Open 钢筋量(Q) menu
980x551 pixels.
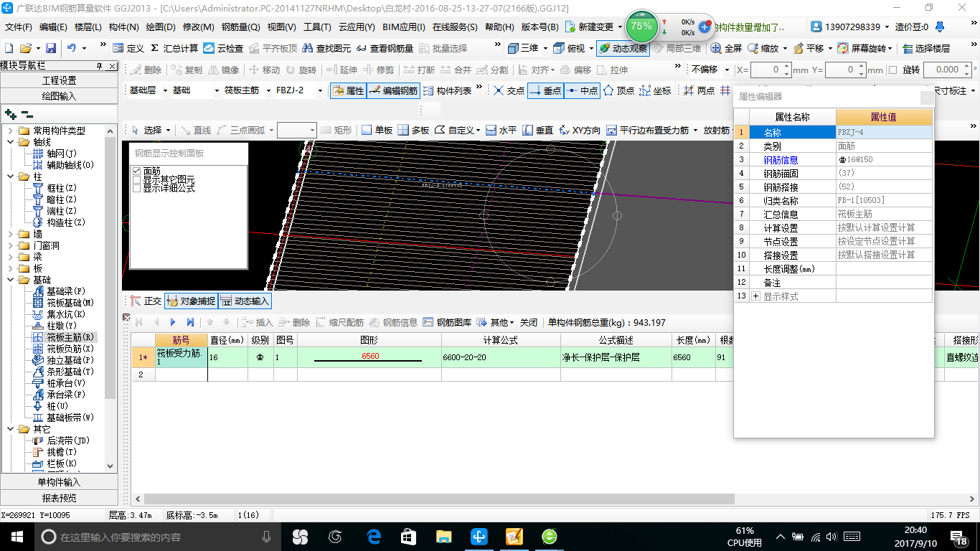(x=240, y=27)
